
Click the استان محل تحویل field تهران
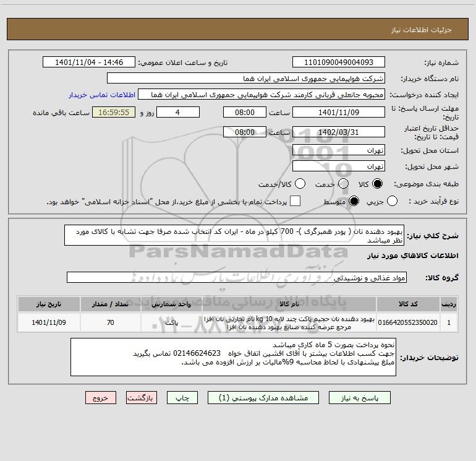339,150
